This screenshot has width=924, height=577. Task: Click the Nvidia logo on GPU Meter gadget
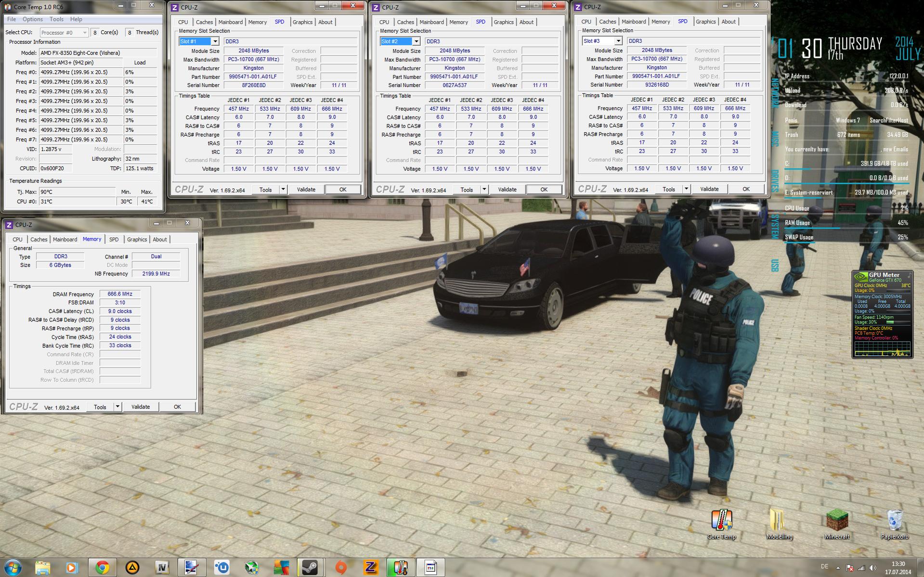point(860,277)
